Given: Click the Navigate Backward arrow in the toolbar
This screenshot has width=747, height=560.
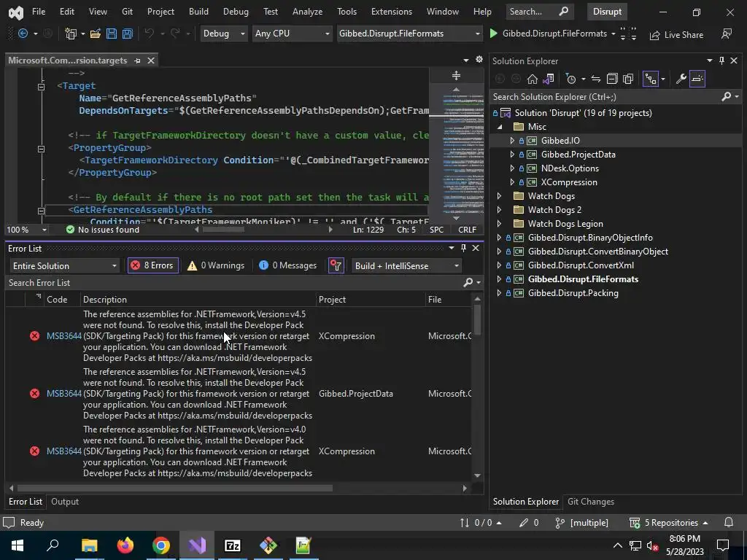Looking at the screenshot, I should [x=23, y=34].
